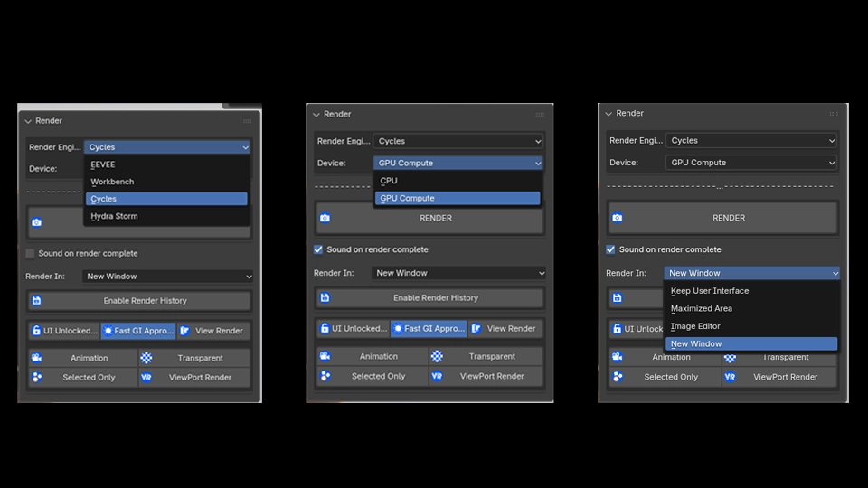The height and width of the screenshot is (488, 868).
Task: Enable Sound on render complete in left panel
Action: (x=30, y=253)
